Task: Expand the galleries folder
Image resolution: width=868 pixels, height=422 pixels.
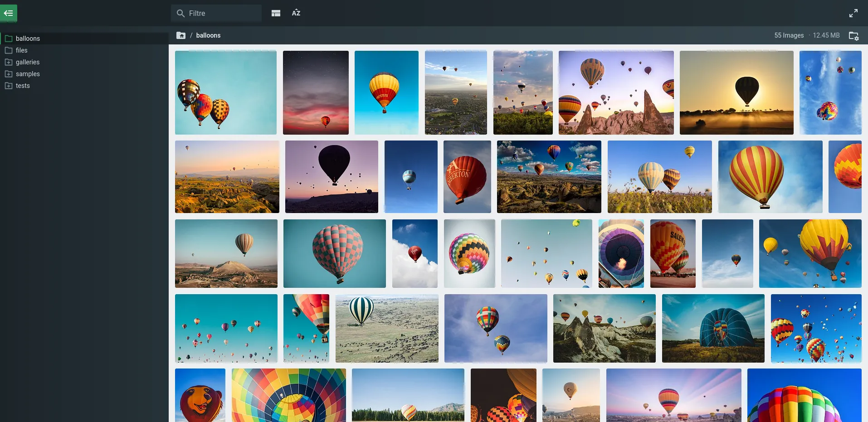Action: coord(8,62)
